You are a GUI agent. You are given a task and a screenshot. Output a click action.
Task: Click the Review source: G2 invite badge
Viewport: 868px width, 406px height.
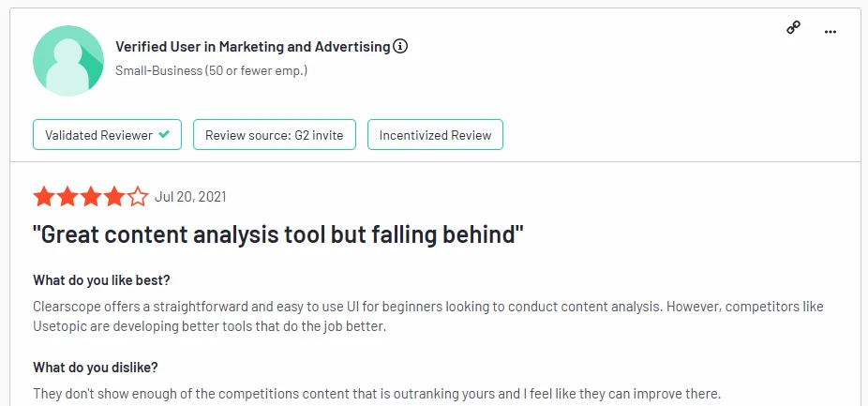pos(274,135)
